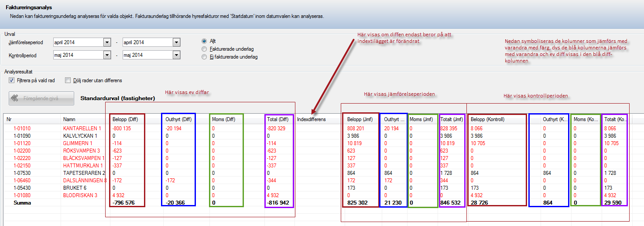Viewport: 644px width, 226px height.
Task: Click the Belopp (Kontroll) column header
Action: coord(488,119)
